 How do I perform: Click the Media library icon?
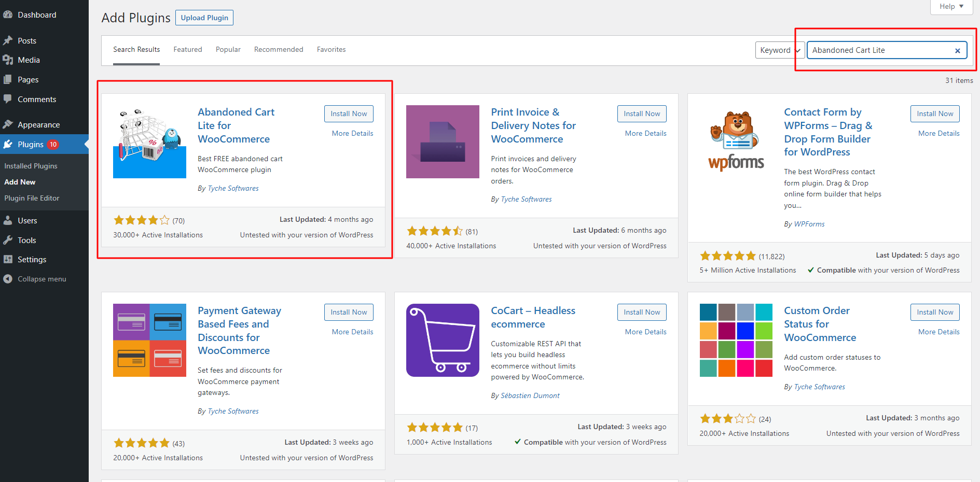tap(8, 60)
